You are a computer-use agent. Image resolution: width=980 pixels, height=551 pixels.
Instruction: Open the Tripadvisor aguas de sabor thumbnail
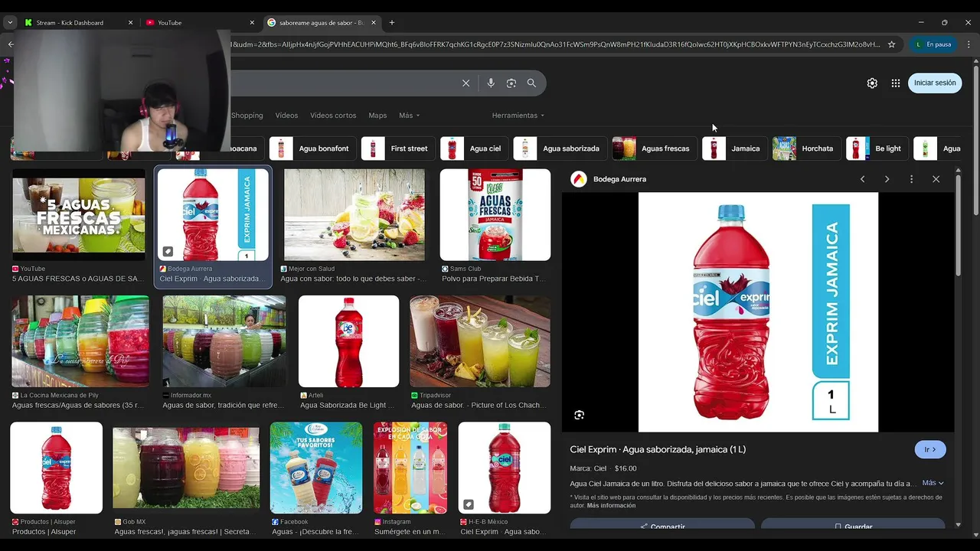click(x=480, y=341)
